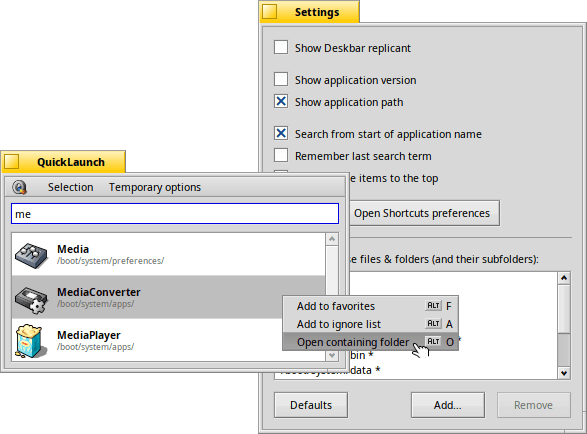Click the MediaPlayer popcorn icon
587x434 pixels.
[31, 341]
